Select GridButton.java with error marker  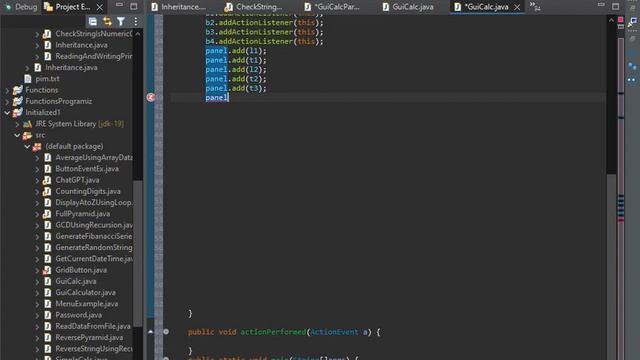(81, 270)
